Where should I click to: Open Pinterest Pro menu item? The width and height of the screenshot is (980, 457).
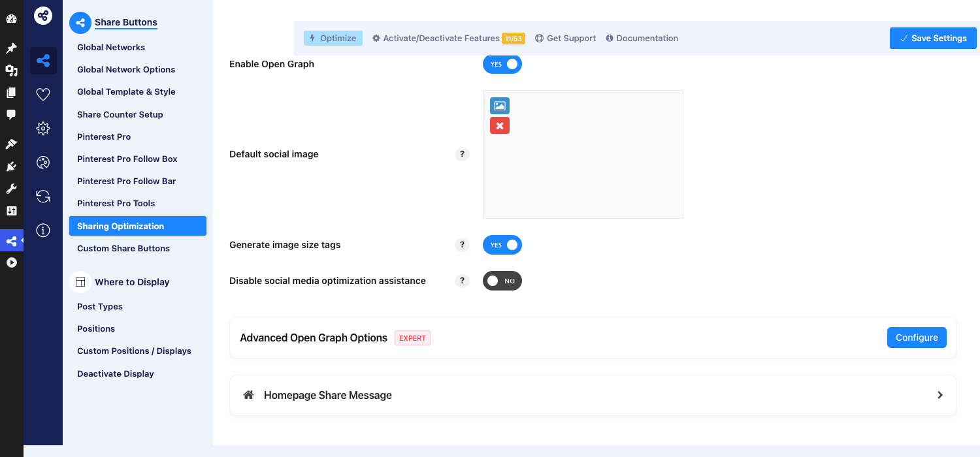pyautogui.click(x=104, y=136)
